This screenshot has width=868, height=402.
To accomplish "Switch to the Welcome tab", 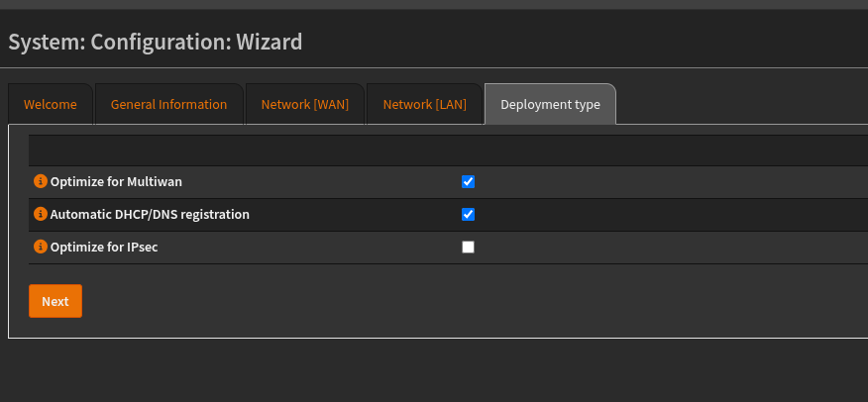I will pos(51,104).
